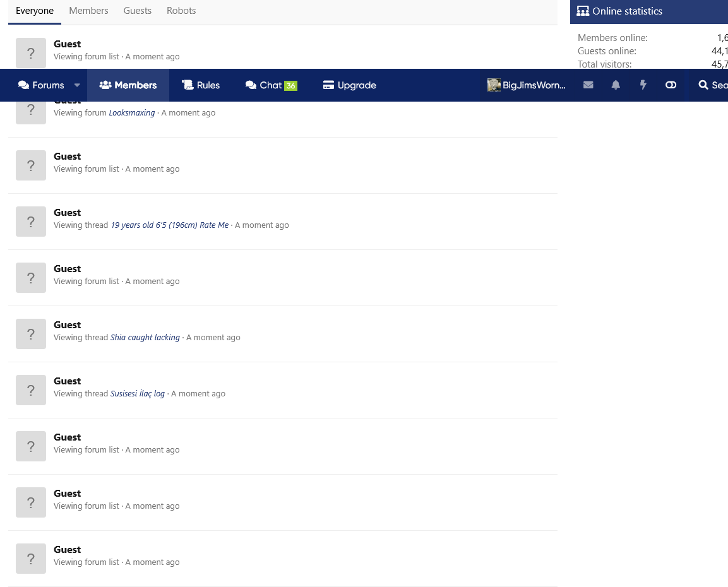Screen dimensions: 728x587
Task: Open the 'Susisesi İlaç log' thread
Action: (x=137, y=394)
